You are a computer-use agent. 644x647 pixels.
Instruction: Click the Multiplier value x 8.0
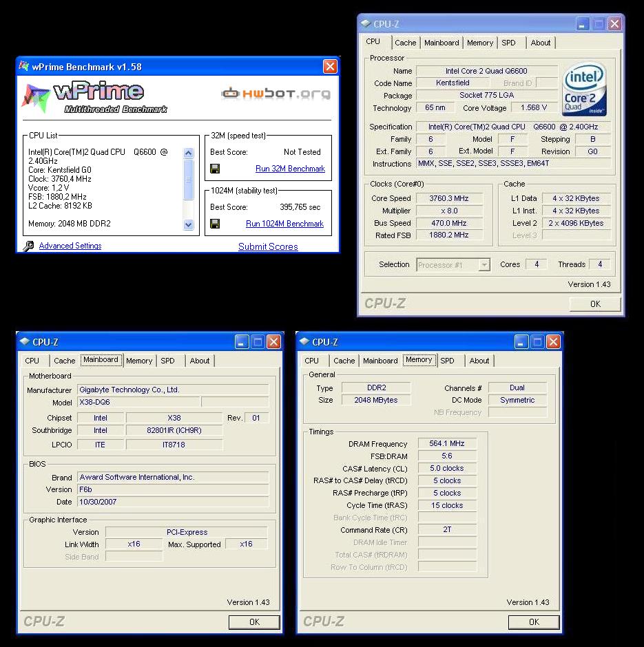pos(449,211)
